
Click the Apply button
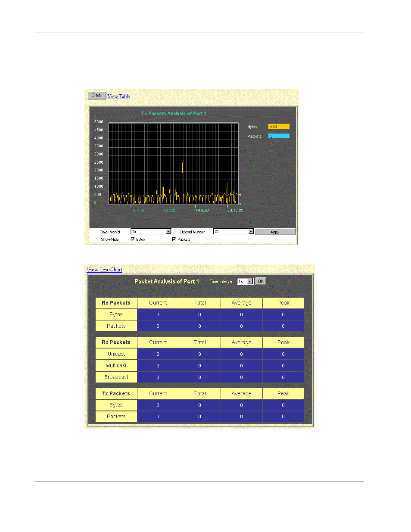[x=275, y=232]
